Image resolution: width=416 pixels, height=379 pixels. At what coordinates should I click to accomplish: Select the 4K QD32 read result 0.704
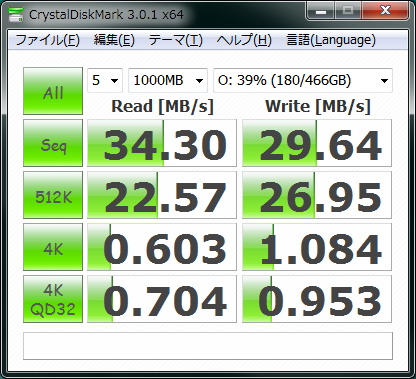click(162, 299)
